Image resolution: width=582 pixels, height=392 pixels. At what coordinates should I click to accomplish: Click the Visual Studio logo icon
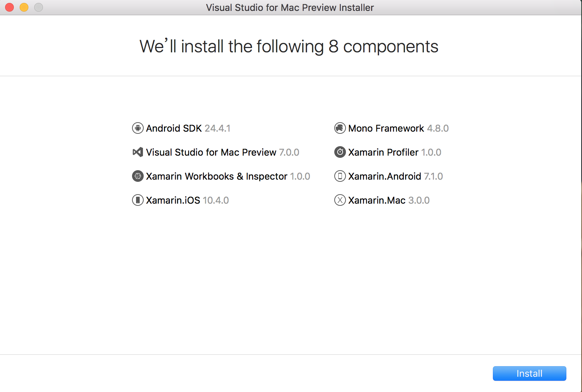[x=137, y=152]
